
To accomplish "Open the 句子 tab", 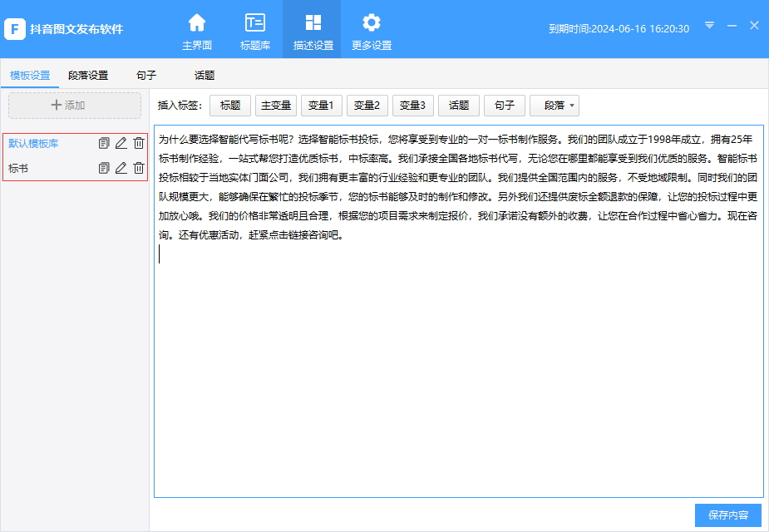I will tap(145, 74).
